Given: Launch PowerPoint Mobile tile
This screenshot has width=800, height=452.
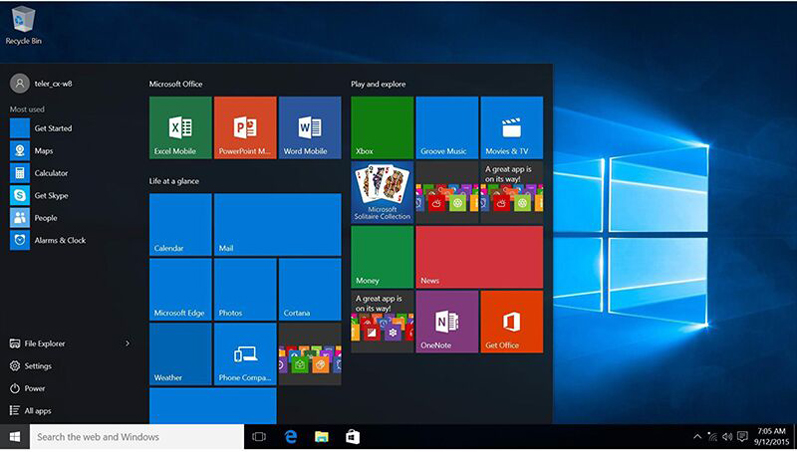Looking at the screenshot, I should pos(245,128).
